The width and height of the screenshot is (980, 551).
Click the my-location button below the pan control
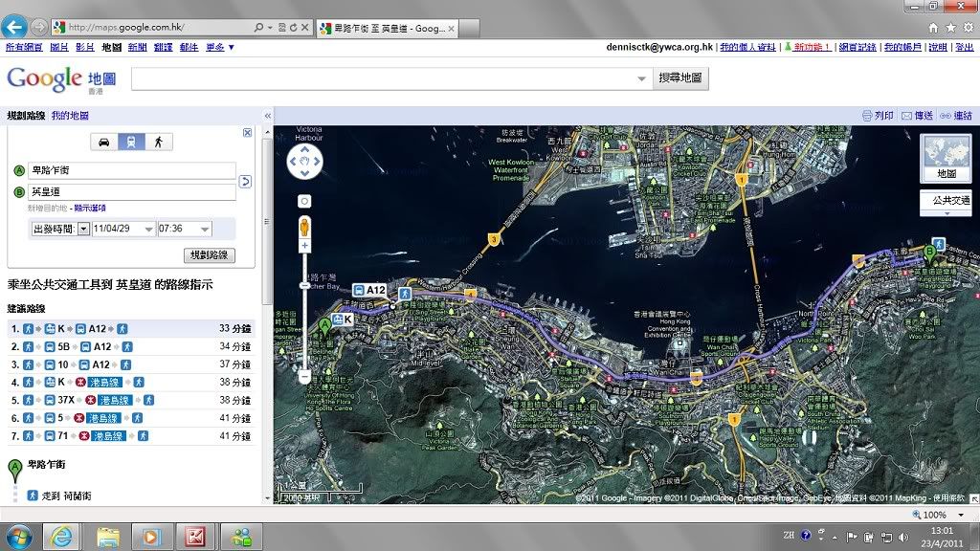(304, 201)
